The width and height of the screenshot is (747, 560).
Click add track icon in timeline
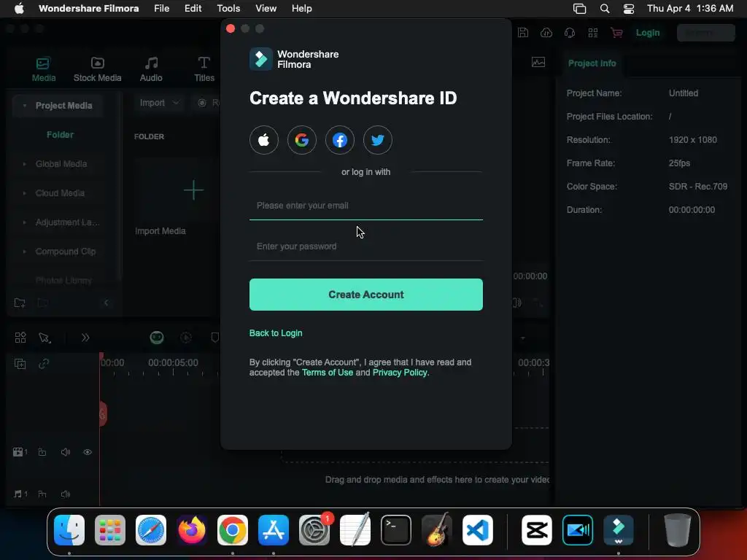click(x=20, y=364)
